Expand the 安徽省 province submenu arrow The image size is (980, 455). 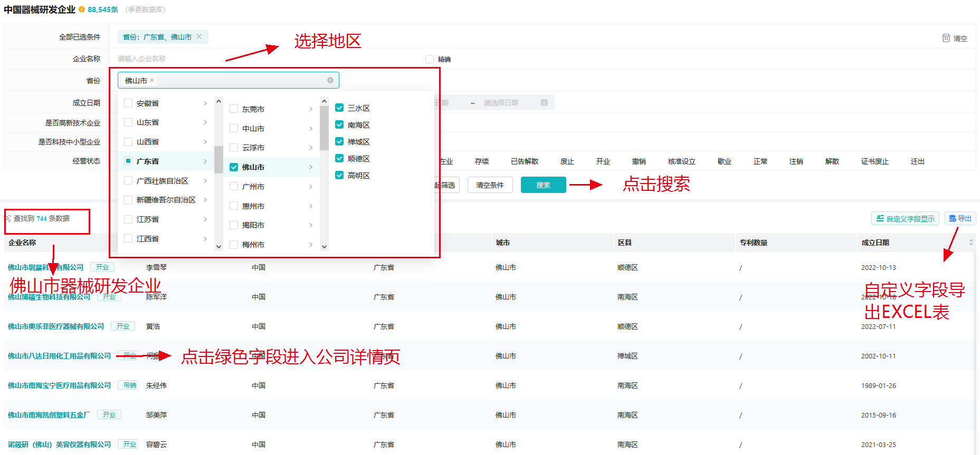click(x=205, y=103)
